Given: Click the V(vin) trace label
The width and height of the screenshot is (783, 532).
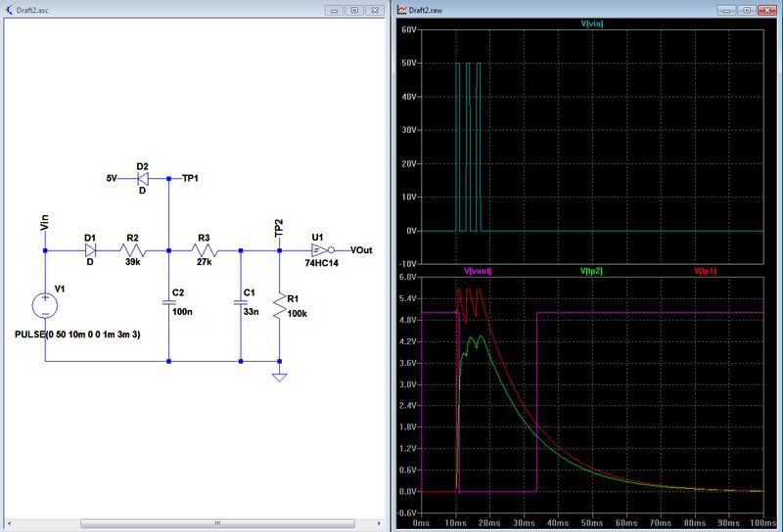Looking at the screenshot, I should [592, 23].
